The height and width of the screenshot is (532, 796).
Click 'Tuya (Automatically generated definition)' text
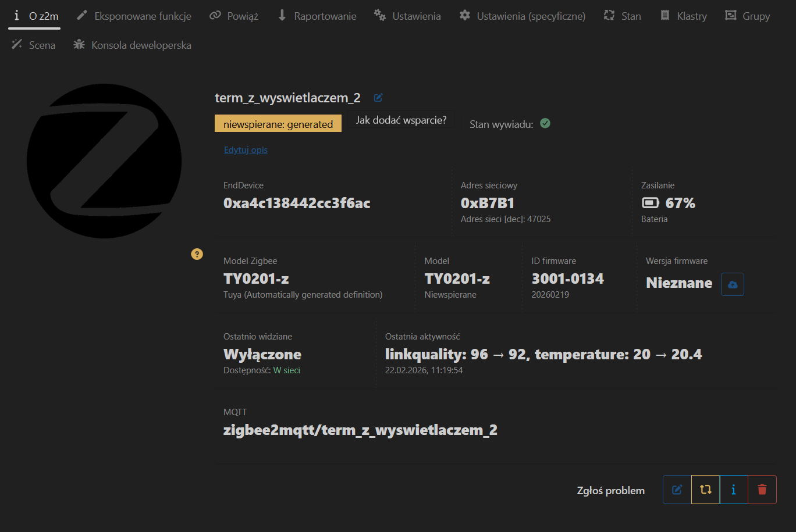[x=303, y=295]
